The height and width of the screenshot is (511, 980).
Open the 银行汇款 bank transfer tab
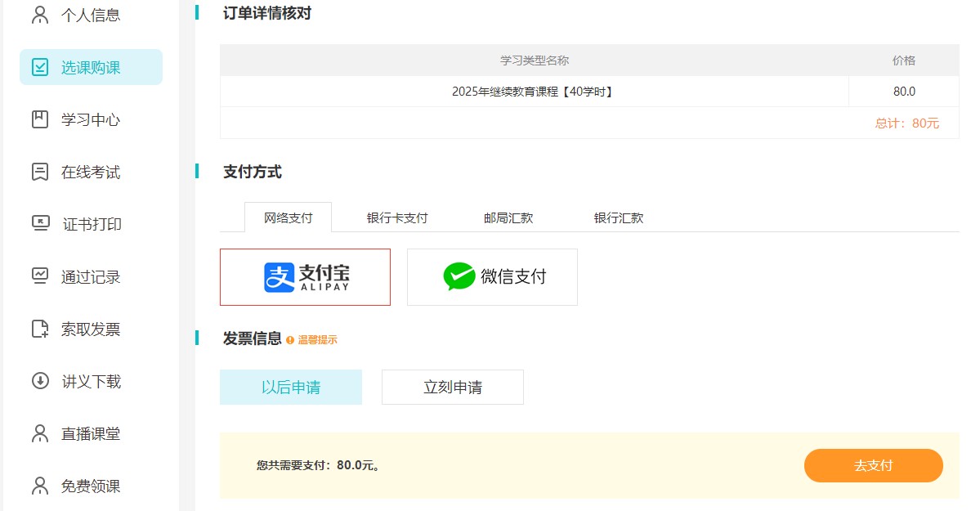click(618, 217)
